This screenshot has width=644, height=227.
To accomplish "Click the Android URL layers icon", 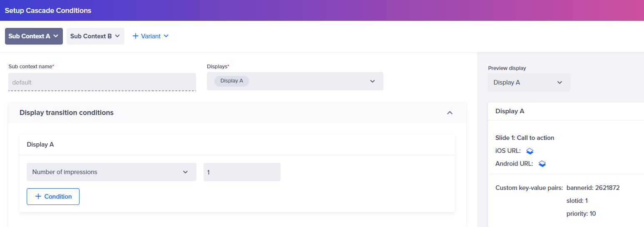I will pyautogui.click(x=542, y=164).
